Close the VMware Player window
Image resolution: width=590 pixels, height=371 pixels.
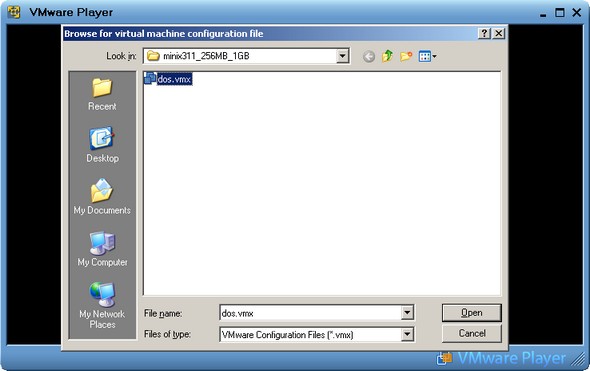click(x=576, y=12)
